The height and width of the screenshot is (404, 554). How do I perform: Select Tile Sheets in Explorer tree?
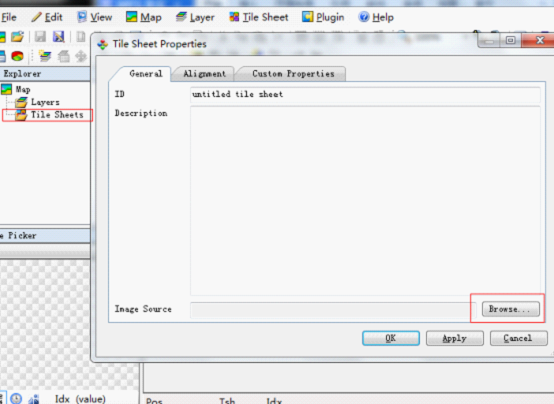(x=57, y=115)
